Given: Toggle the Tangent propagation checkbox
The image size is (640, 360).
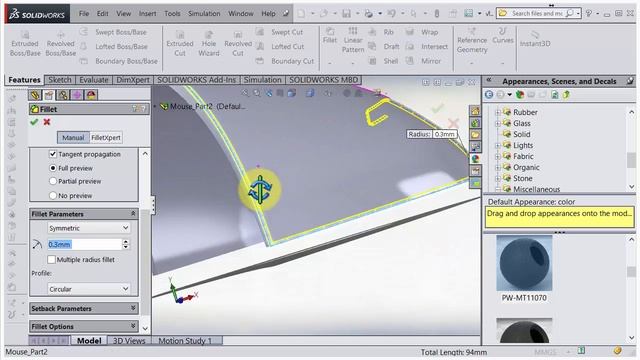Looking at the screenshot, I should click(53, 154).
